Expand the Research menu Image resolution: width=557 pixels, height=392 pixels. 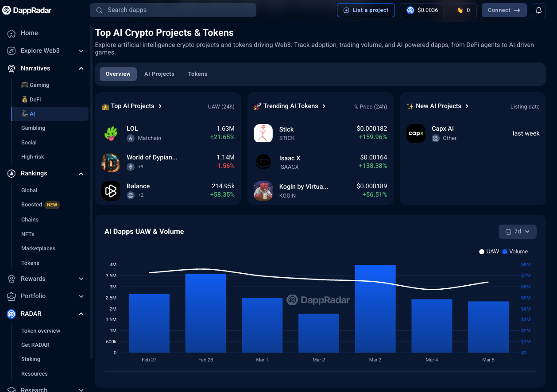coord(81,390)
